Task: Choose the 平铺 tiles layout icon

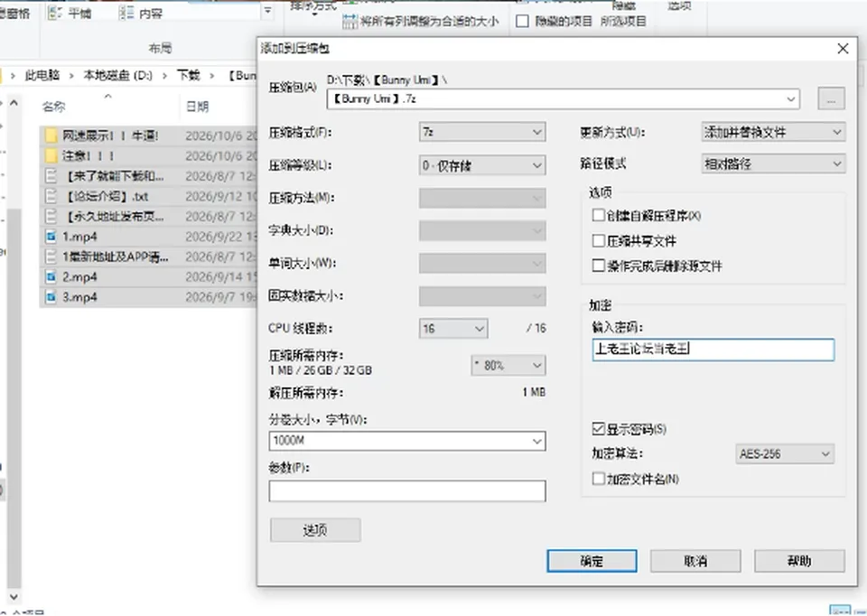Action: (55, 13)
